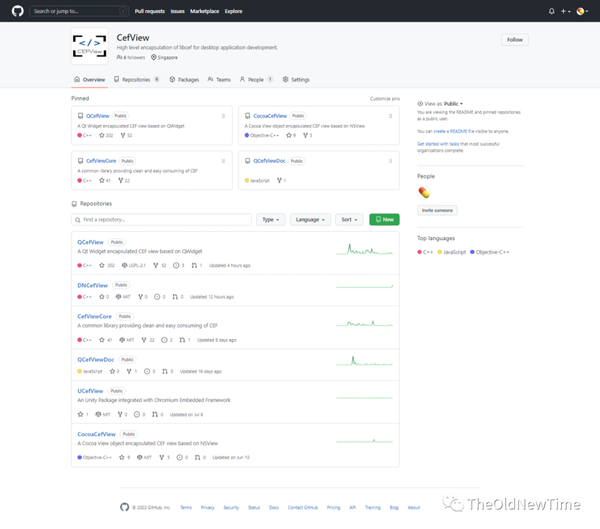Image resolution: width=600 pixels, height=529 pixels.
Task: Click the forks icon on CefViewCore repository row
Action: pos(144,340)
